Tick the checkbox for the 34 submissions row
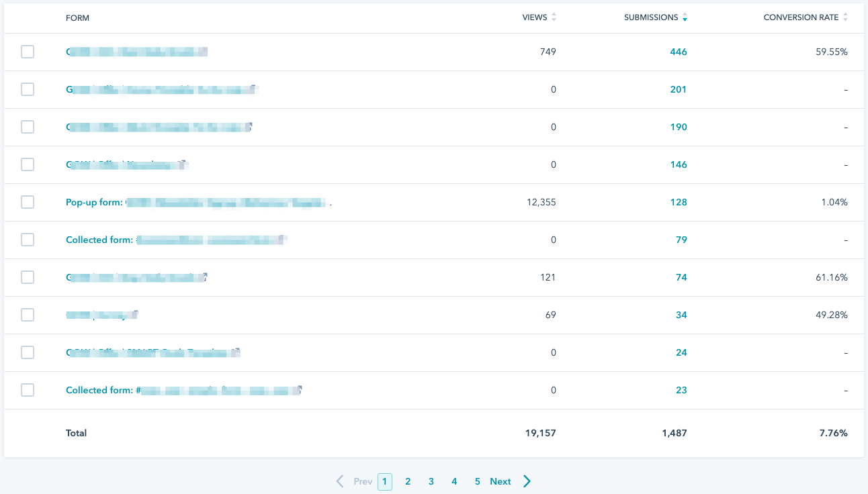868x494 pixels. coord(28,315)
